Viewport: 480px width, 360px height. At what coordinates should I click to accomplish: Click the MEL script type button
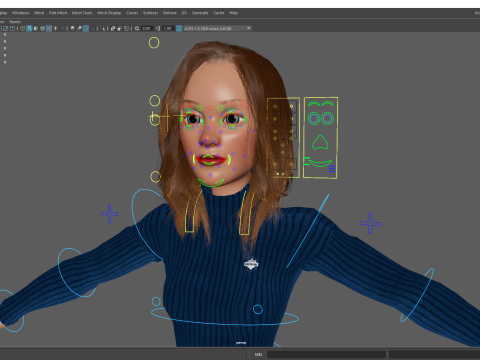(x=258, y=354)
